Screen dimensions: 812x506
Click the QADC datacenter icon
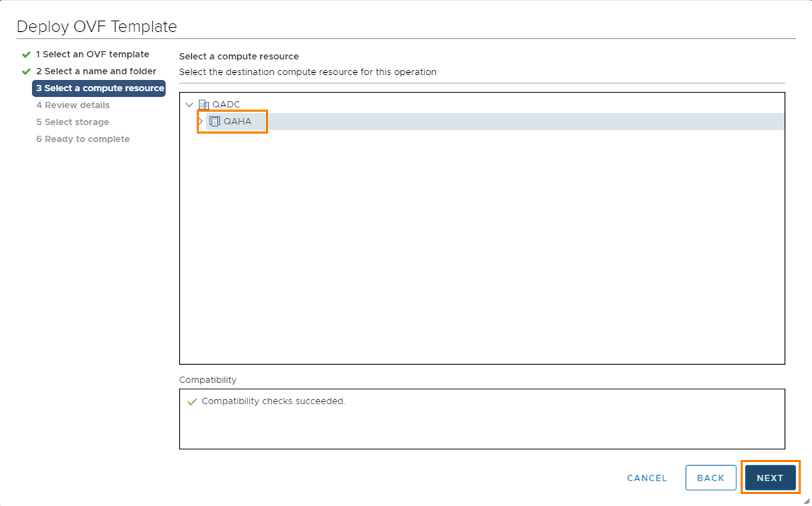(x=204, y=104)
